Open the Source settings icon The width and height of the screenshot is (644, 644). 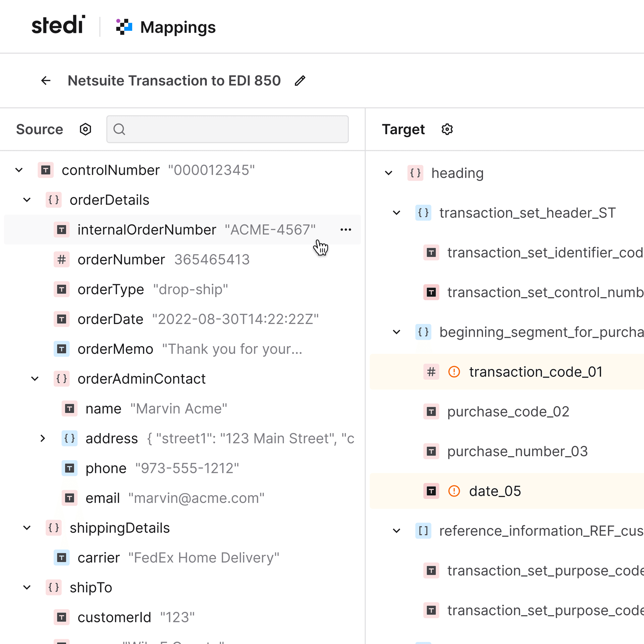[x=86, y=129]
